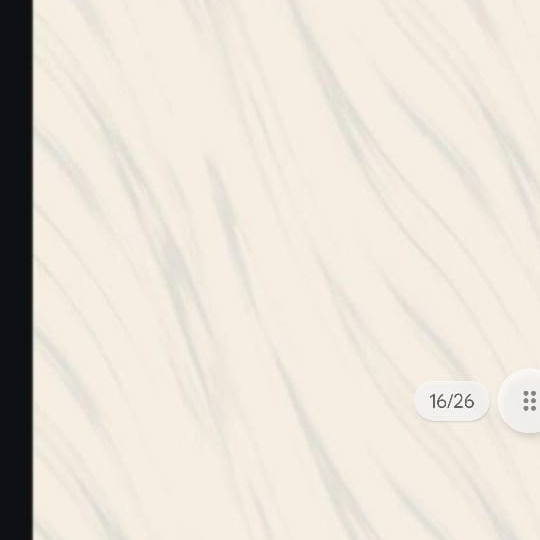
Task: Click the 16/26 page counter pill
Action: point(452,401)
